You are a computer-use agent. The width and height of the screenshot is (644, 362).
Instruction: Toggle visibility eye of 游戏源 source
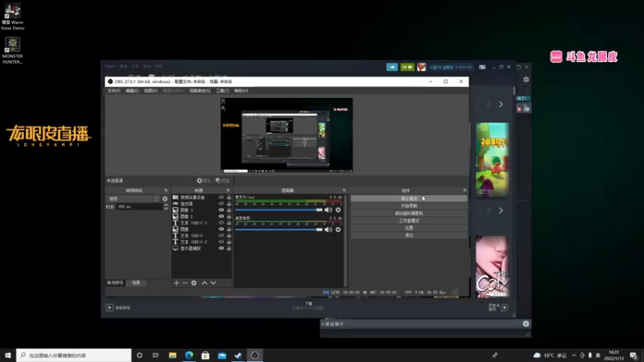pos(221,204)
